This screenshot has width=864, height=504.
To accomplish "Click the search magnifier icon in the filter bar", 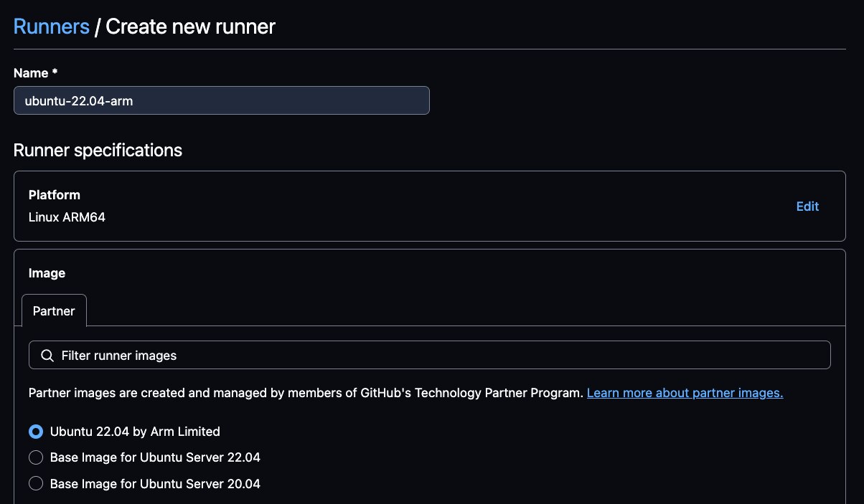I will coord(47,355).
